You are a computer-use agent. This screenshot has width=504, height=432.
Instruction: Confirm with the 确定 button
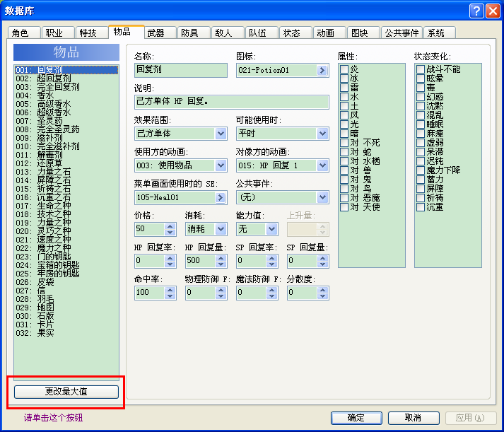(x=356, y=418)
